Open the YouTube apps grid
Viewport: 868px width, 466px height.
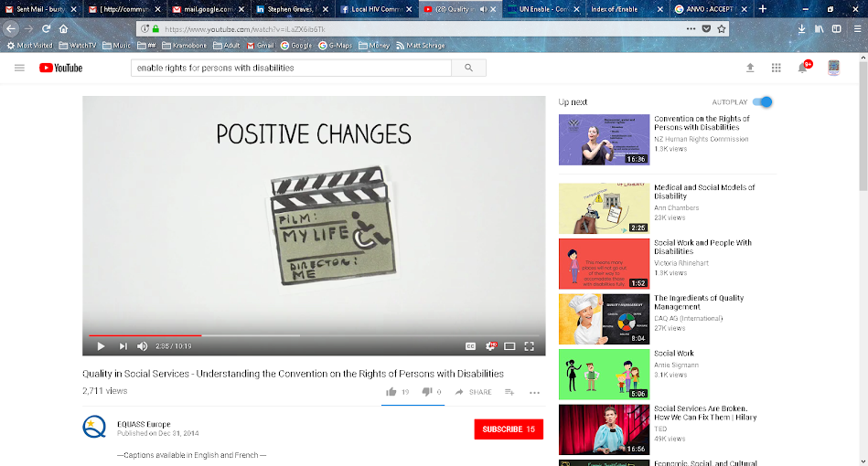pos(777,68)
